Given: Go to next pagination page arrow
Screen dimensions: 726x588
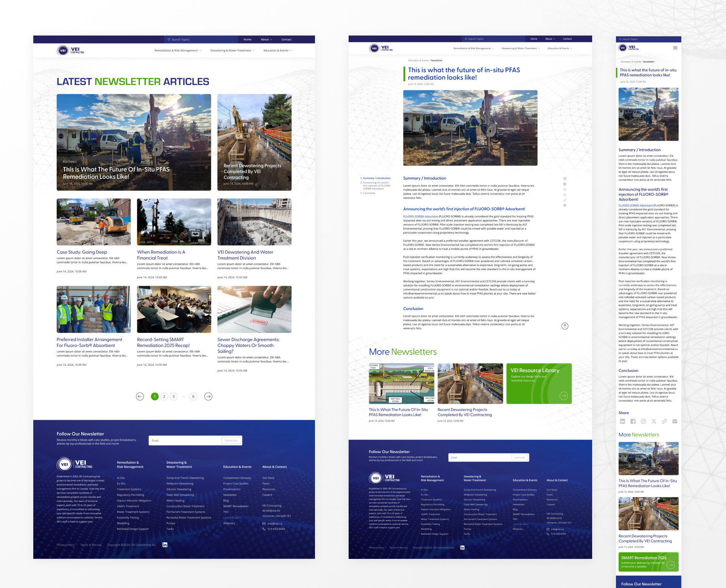Looking at the screenshot, I should (208, 396).
